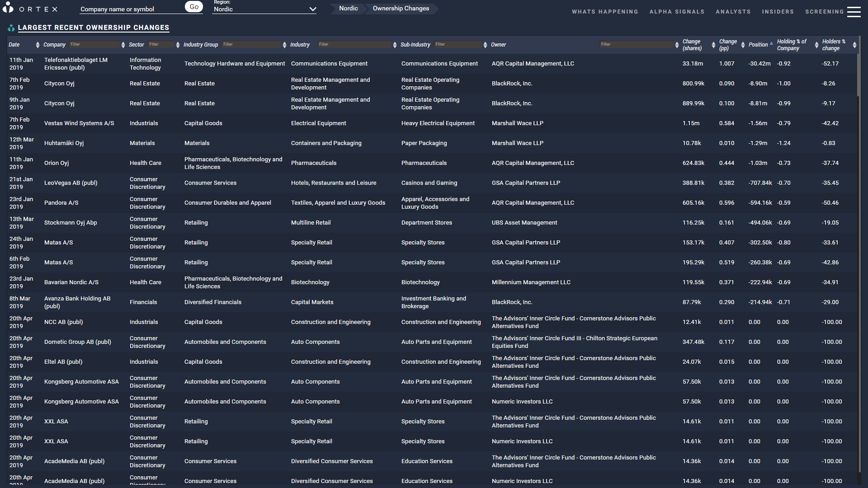Toggle sorting on the Sector column
This screenshot has height=488, width=868.
(x=177, y=45)
